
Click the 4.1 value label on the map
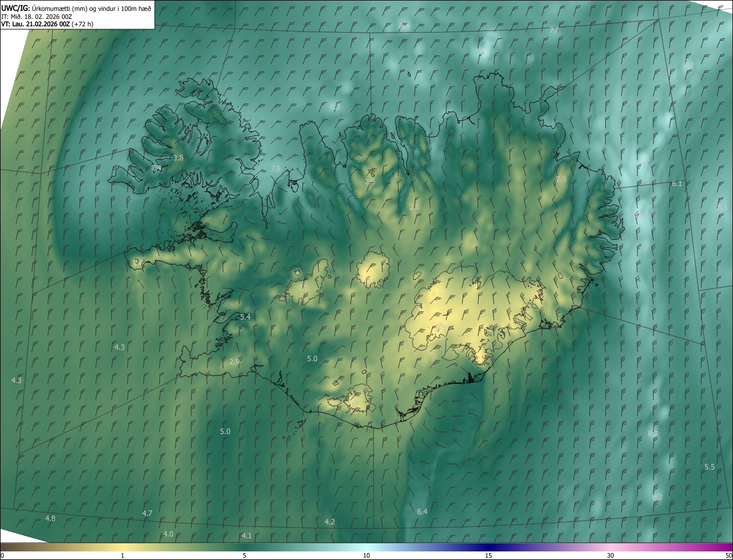click(246, 535)
